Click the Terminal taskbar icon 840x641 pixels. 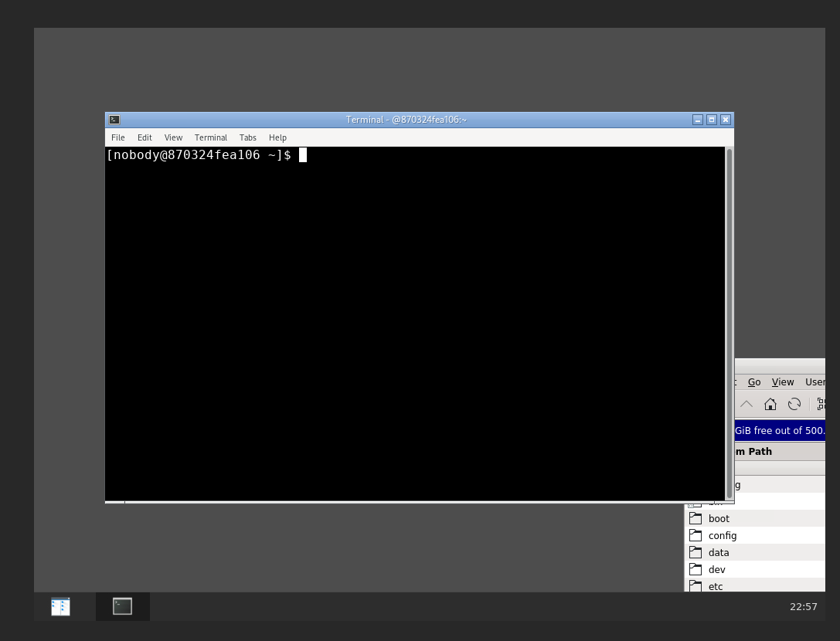pyautogui.click(x=122, y=606)
